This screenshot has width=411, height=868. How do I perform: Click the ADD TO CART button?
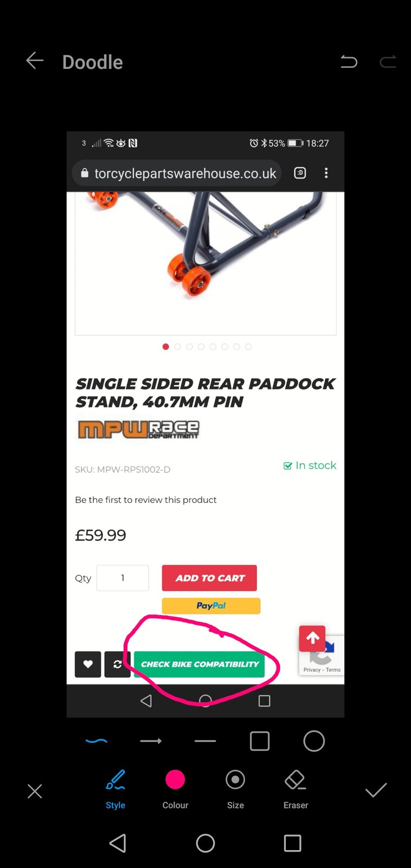[209, 578]
